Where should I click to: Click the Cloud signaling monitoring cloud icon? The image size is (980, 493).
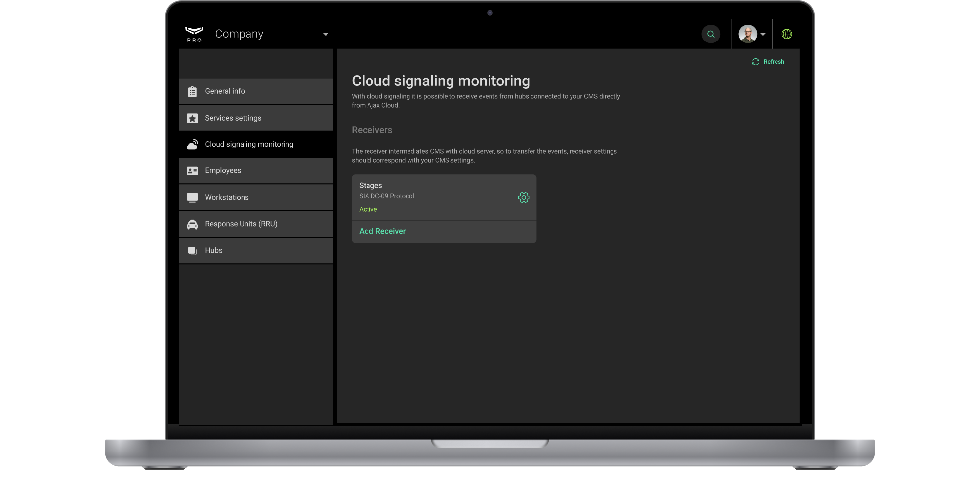[x=192, y=144]
